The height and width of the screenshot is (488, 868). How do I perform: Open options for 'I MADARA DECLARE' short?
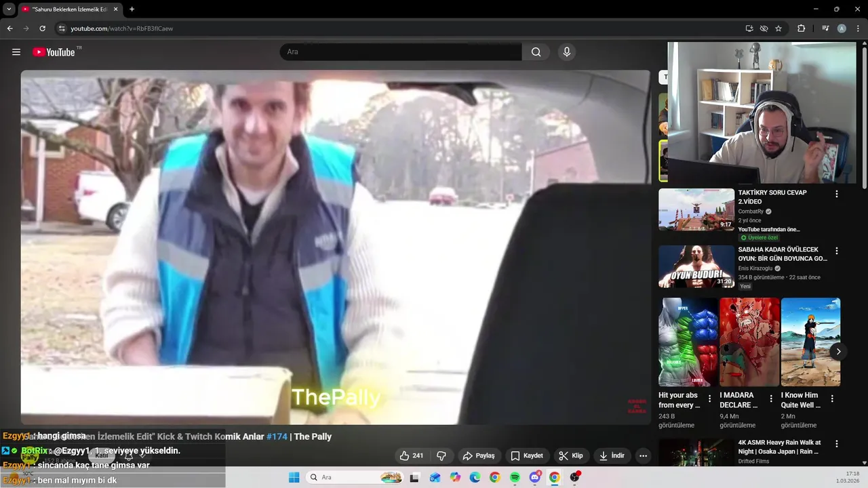771,399
